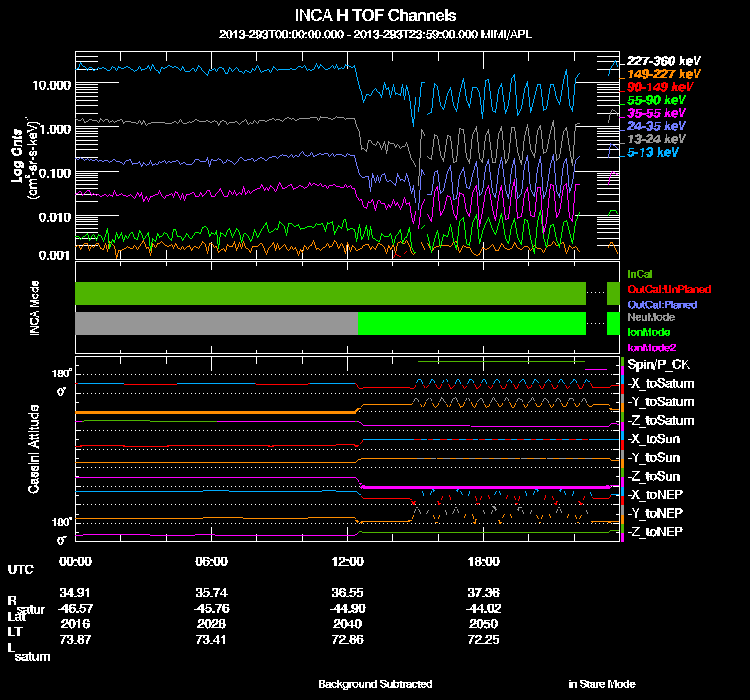Click the InCal mode legend label
Image resolution: width=750 pixels, height=700 pixels.
tap(640, 273)
